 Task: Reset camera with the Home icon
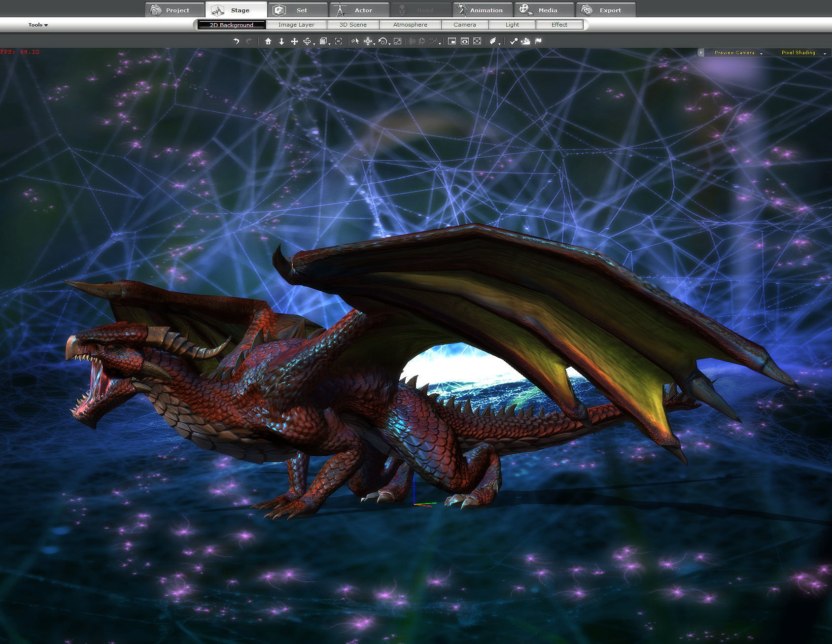point(268,41)
